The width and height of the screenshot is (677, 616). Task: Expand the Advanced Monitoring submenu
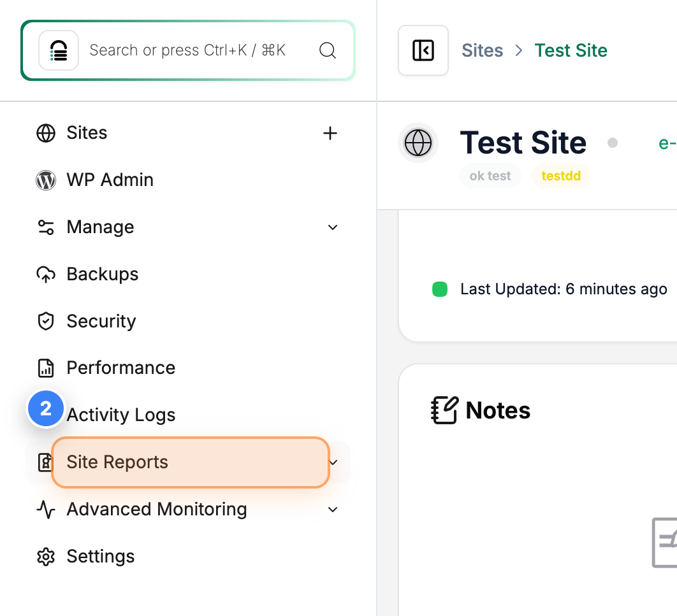[332, 510]
